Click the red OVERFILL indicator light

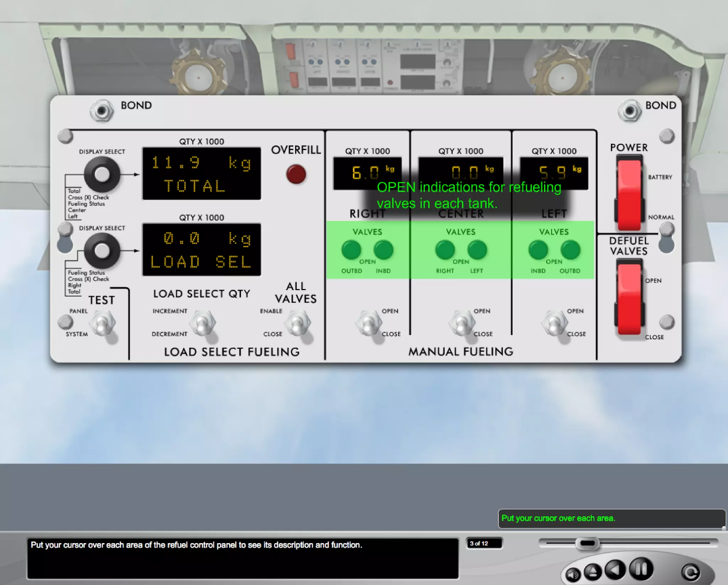(296, 174)
